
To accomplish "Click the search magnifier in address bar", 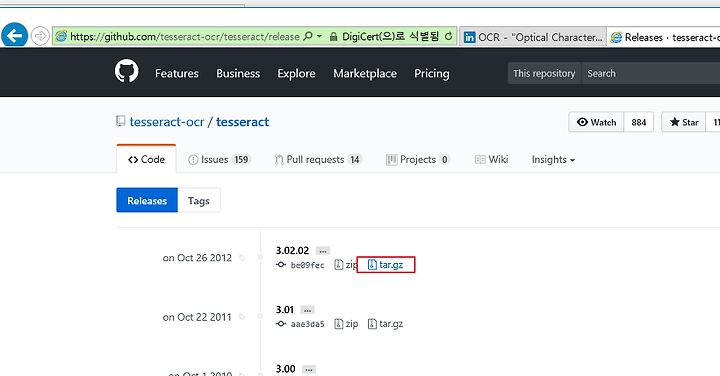I will [308, 36].
